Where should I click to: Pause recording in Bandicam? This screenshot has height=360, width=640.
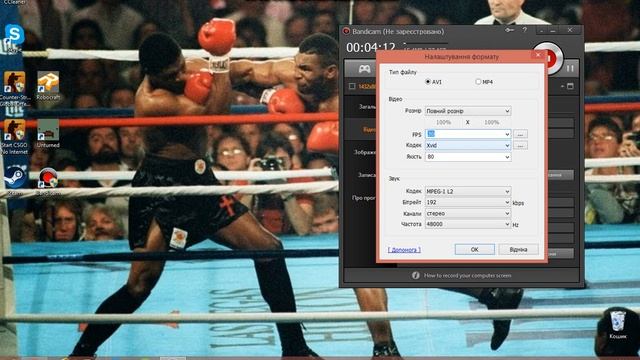coord(570,69)
